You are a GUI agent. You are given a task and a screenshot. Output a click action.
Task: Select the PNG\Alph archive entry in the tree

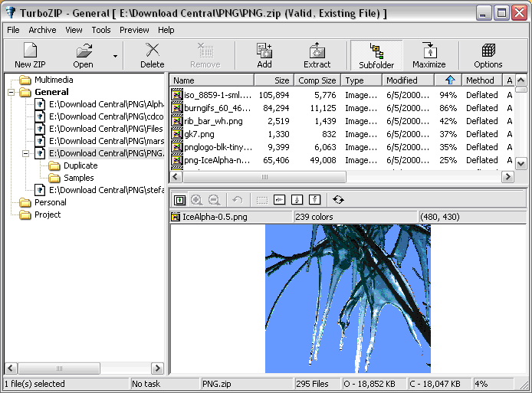tap(107, 104)
